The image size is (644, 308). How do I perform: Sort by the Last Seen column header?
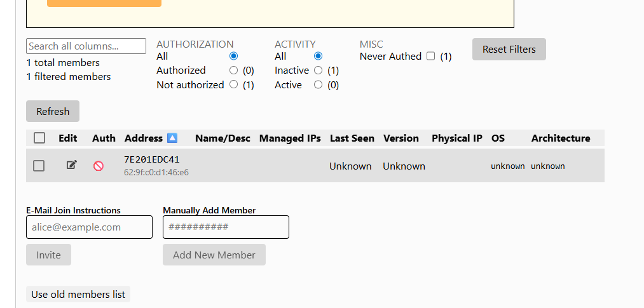[352, 138]
